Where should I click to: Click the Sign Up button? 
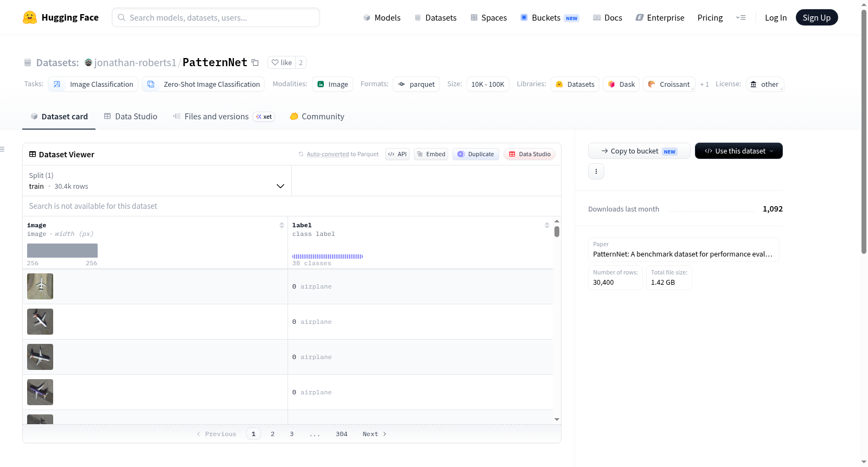[816, 17]
